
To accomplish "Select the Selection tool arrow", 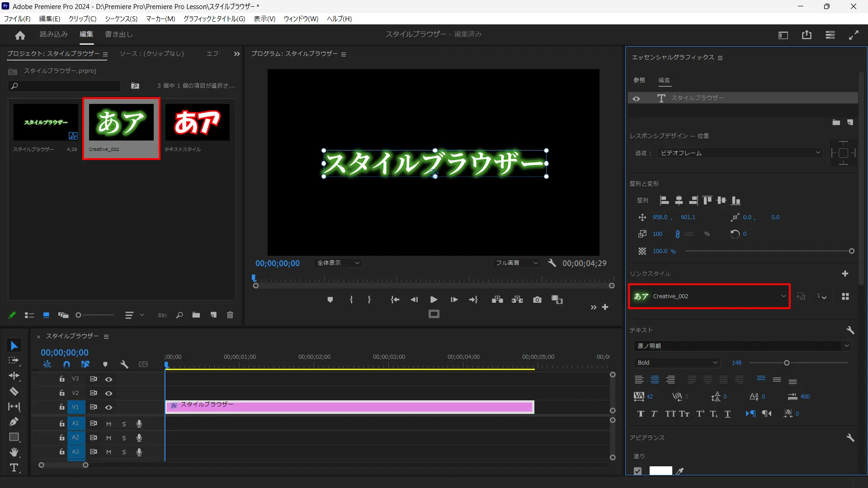I will pos(14,346).
